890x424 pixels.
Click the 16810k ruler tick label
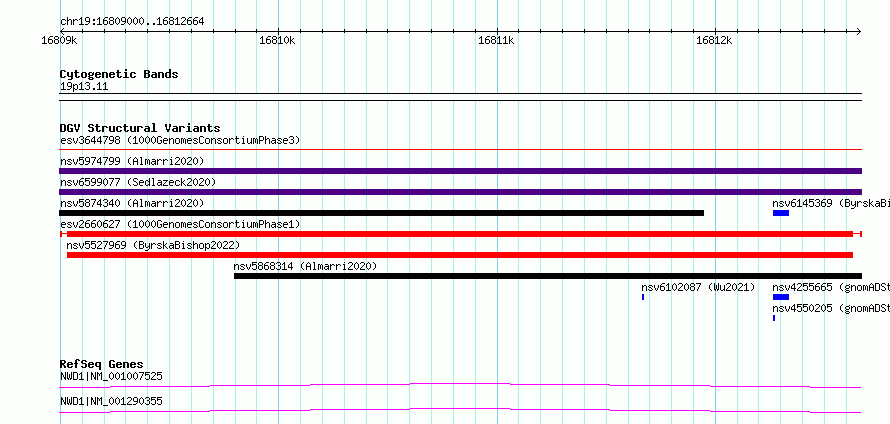pos(277,40)
